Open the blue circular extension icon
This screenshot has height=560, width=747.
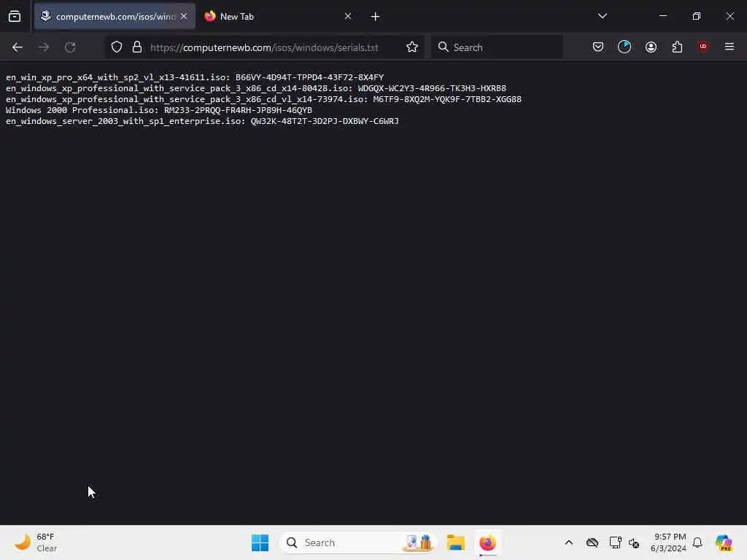coord(624,47)
